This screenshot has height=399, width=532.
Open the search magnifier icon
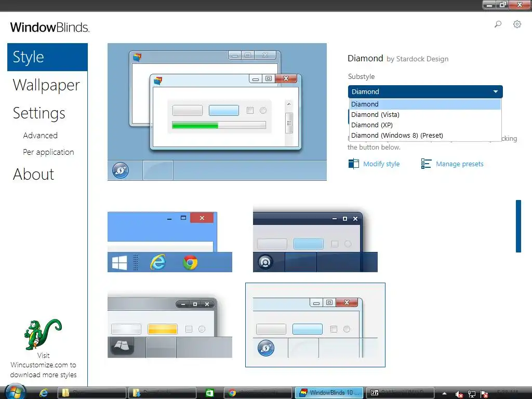pyautogui.click(x=498, y=24)
